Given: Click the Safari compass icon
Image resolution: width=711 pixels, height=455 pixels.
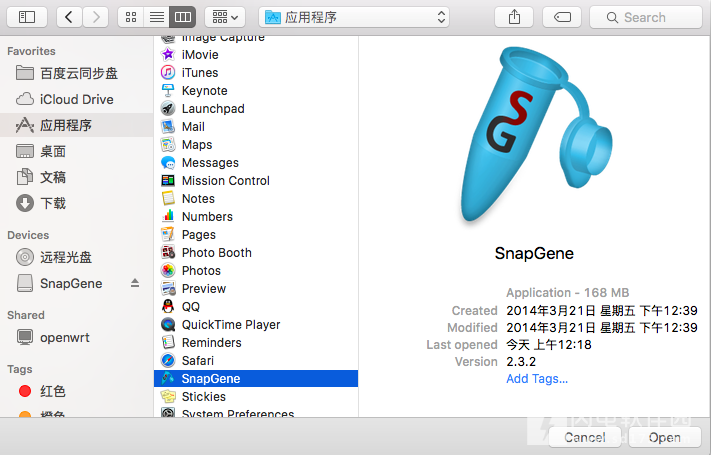Looking at the screenshot, I should (168, 360).
